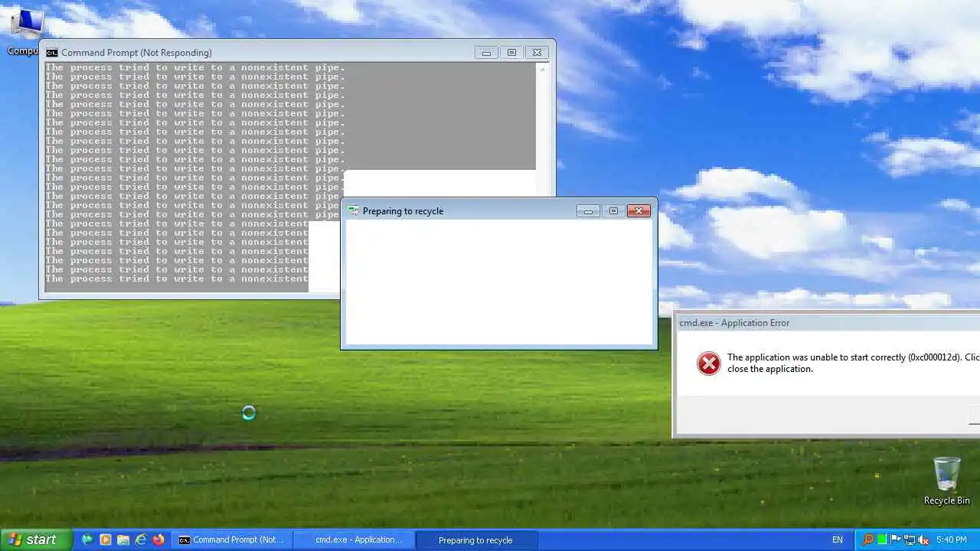Maximize the Command Prompt window

click(x=511, y=53)
